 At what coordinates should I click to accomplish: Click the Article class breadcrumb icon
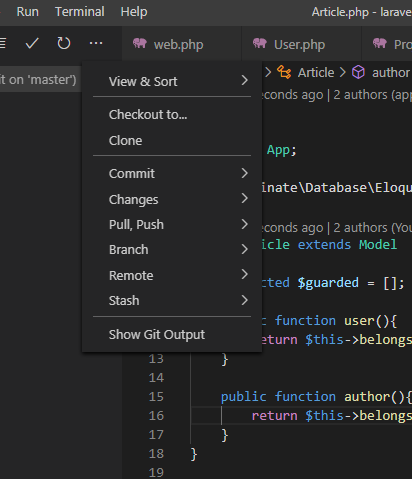coord(284,72)
